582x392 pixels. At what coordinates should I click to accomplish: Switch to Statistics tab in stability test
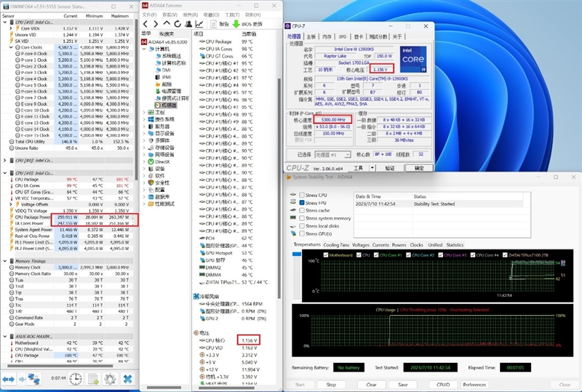tap(455, 245)
